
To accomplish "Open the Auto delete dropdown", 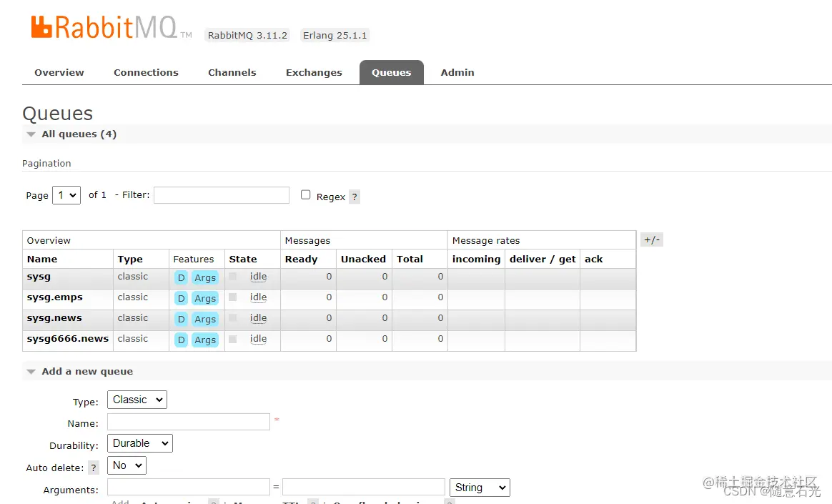I will 127,465.
